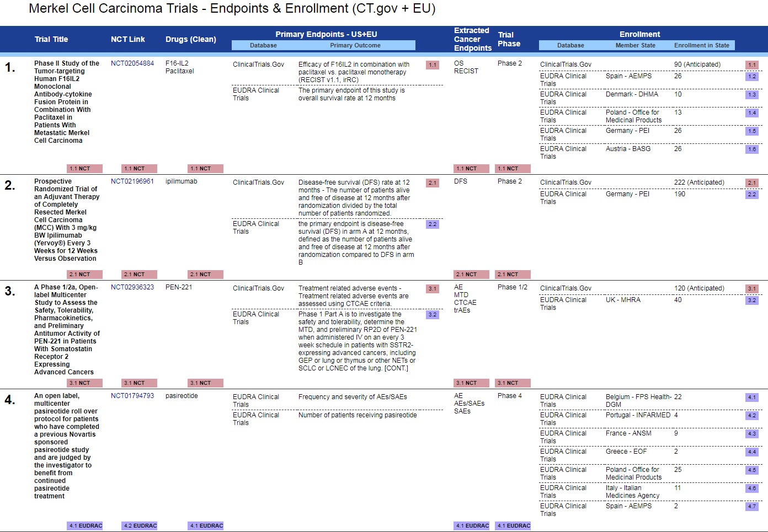Open the NCT02054884 trial link
768x532 pixels.
(x=132, y=63)
